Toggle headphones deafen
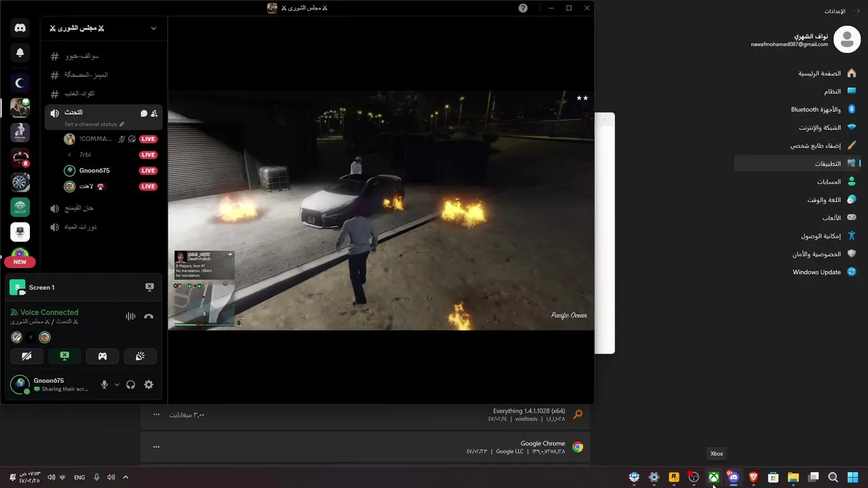The width and height of the screenshot is (868, 488). pos(130,385)
